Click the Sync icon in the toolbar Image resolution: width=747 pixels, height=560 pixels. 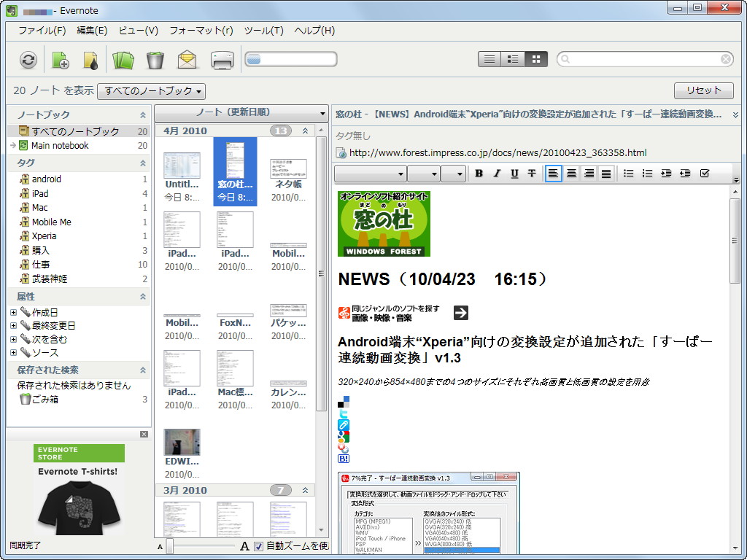click(x=28, y=59)
